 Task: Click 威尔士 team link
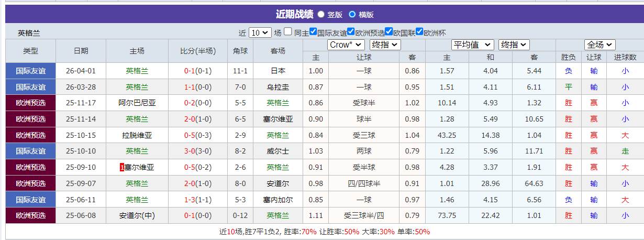coord(278,151)
